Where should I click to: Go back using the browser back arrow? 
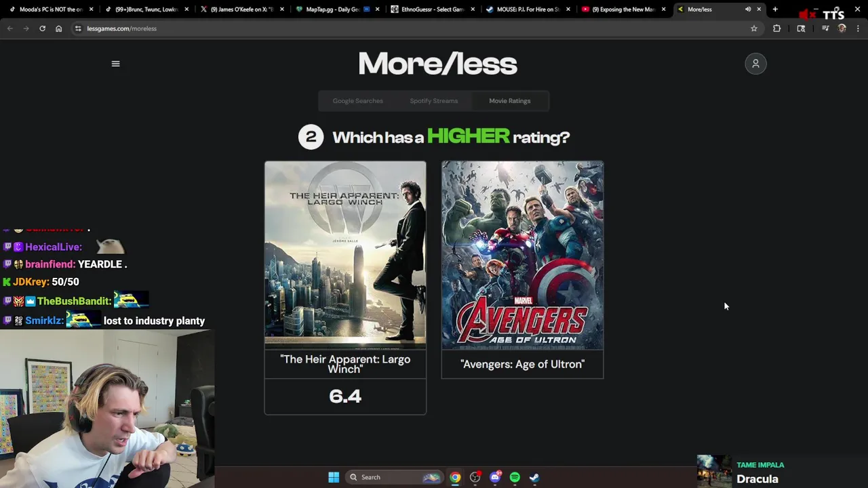click(x=10, y=28)
